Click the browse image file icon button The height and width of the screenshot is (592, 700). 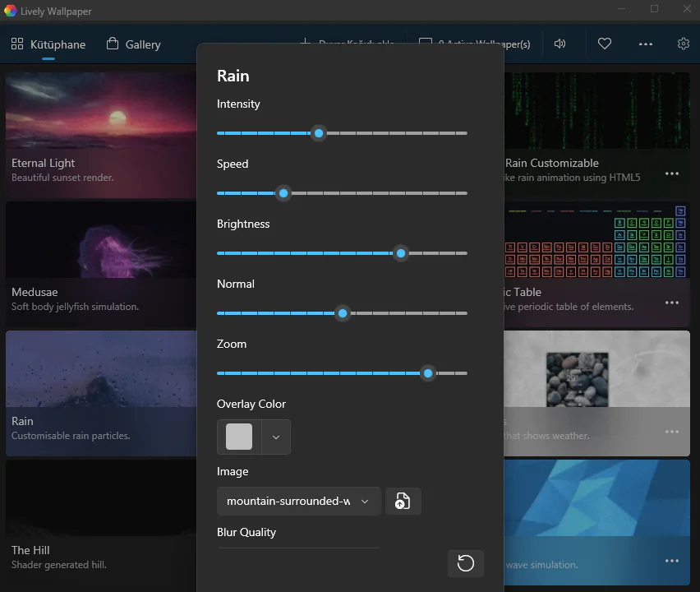click(x=403, y=501)
